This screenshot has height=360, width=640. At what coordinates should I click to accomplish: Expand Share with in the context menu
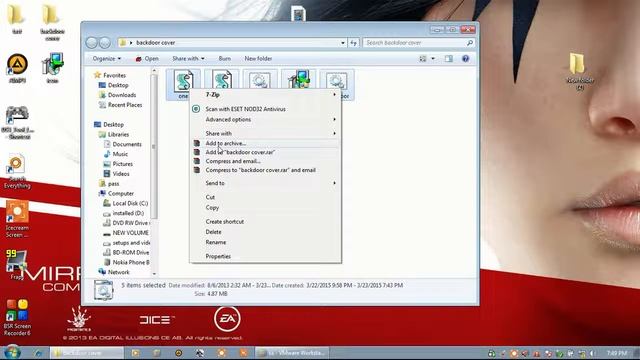point(265,133)
